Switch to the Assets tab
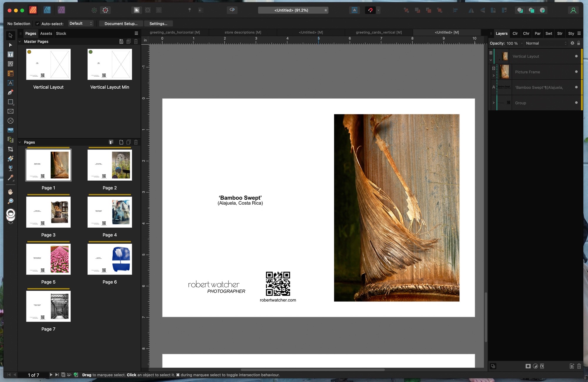Viewport: 588px width, 382px height. click(x=46, y=33)
